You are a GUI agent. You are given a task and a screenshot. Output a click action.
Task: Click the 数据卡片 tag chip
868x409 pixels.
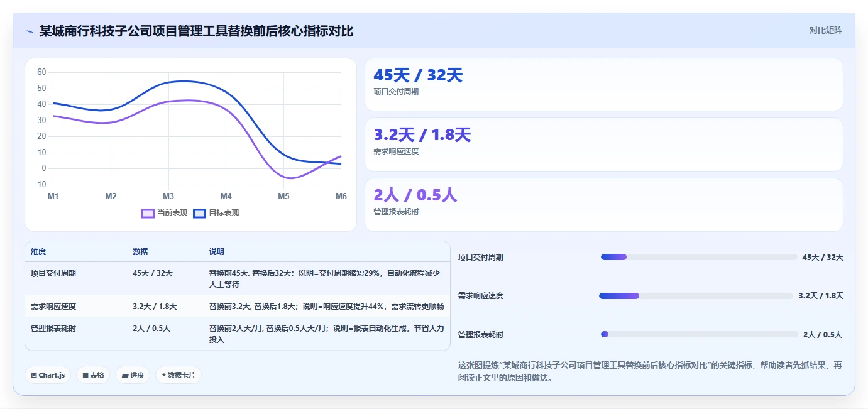pyautogui.click(x=179, y=375)
